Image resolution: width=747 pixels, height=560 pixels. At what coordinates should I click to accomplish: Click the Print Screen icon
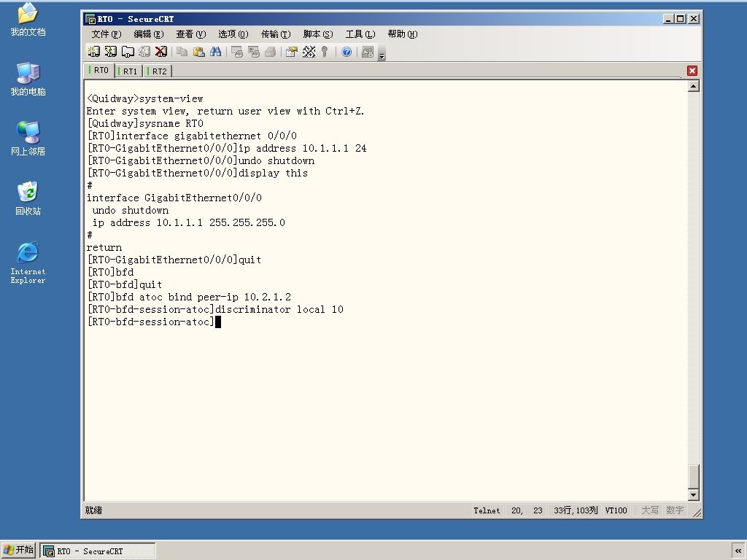point(237,52)
